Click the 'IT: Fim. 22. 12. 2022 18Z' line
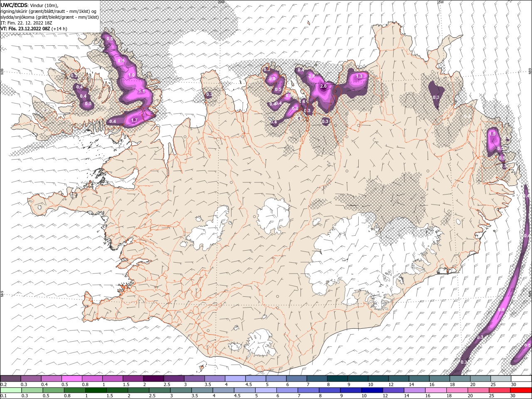Image resolution: width=532 pixels, height=399 pixels. tap(26, 23)
